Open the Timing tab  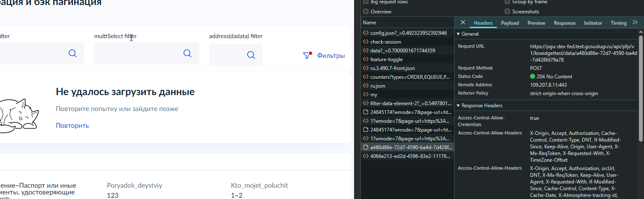[x=618, y=23]
